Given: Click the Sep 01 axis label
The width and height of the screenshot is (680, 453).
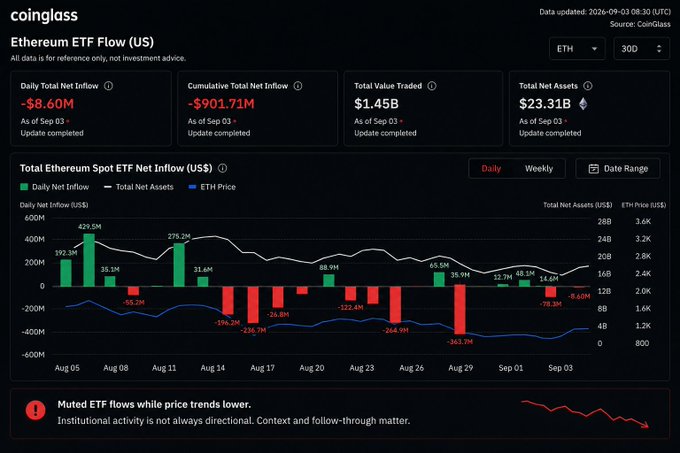Looking at the screenshot, I should click(x=511, y=368).
